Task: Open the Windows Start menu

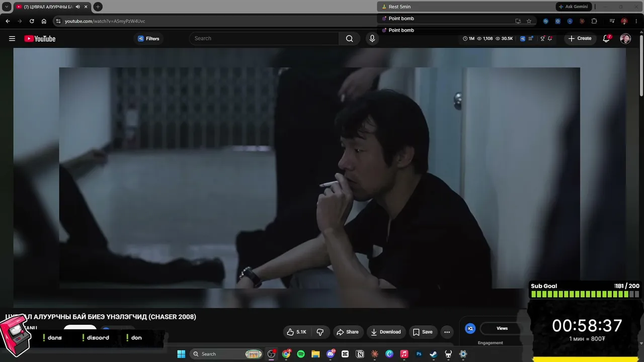Action: point(181,354)
